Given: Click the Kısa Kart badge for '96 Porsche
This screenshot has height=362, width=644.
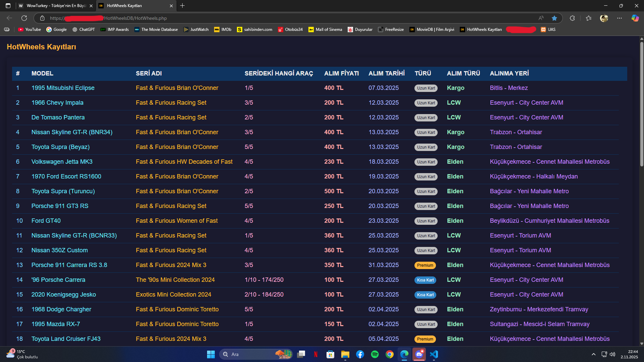Looking at the screenshot, I should pyautogui.click(x=425, y=280).
